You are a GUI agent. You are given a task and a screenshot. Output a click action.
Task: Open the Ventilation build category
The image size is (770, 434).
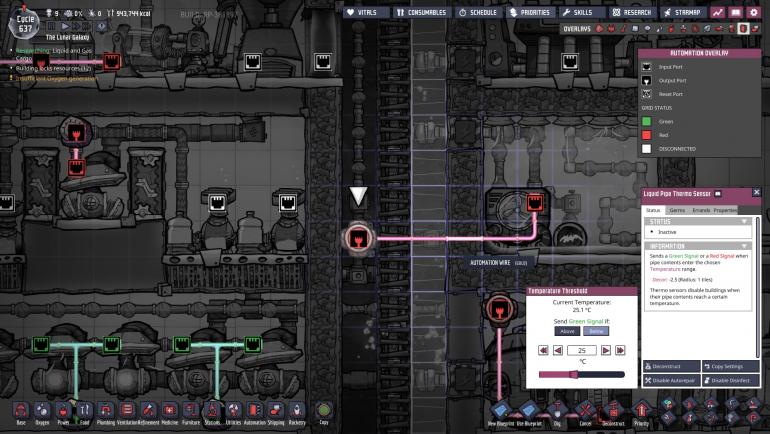point(127,412)
